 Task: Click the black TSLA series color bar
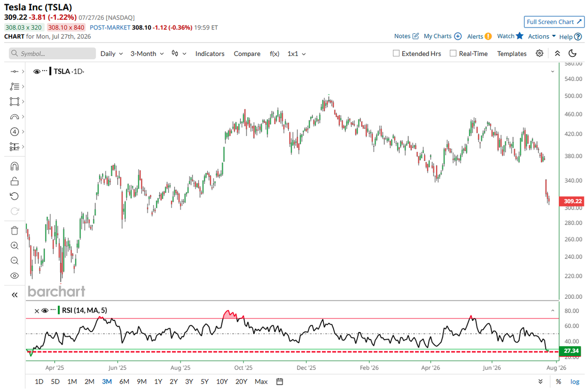coord(51,72)
